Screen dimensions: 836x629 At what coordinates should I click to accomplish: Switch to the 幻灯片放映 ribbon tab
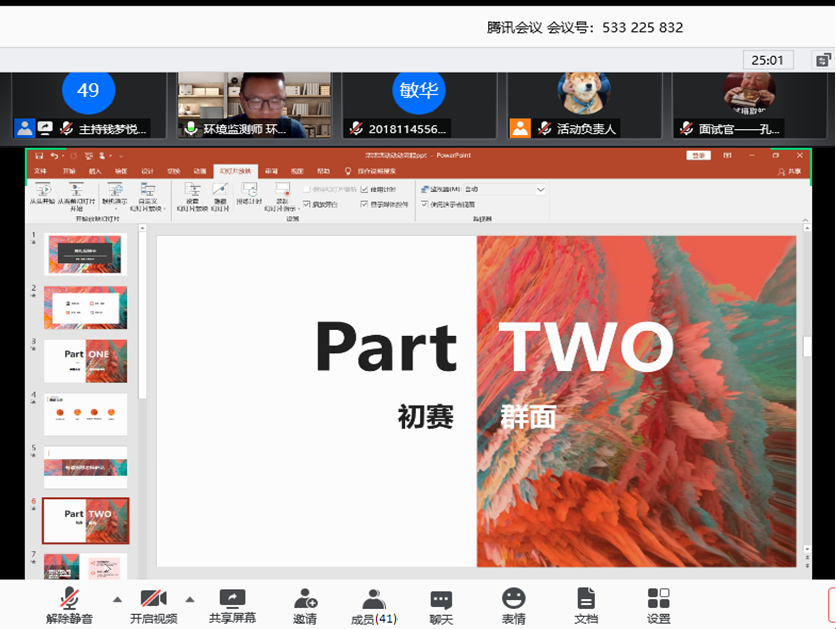point(236,171)
